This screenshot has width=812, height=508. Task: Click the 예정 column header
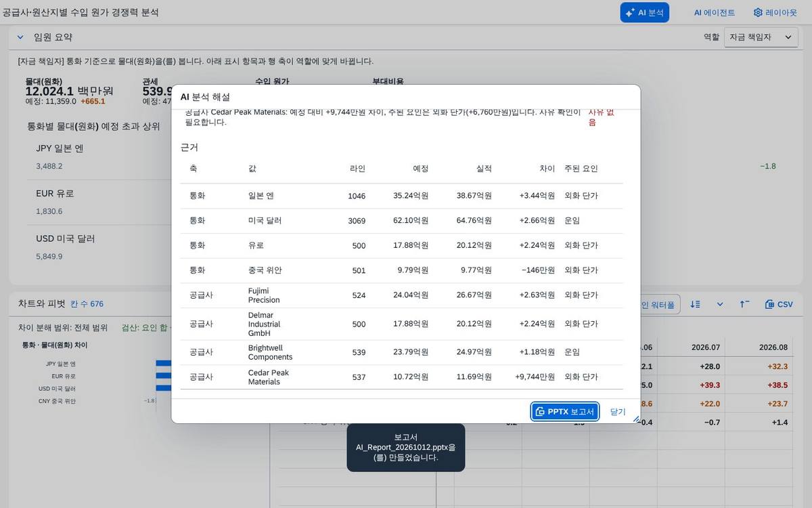coord(420,169)
